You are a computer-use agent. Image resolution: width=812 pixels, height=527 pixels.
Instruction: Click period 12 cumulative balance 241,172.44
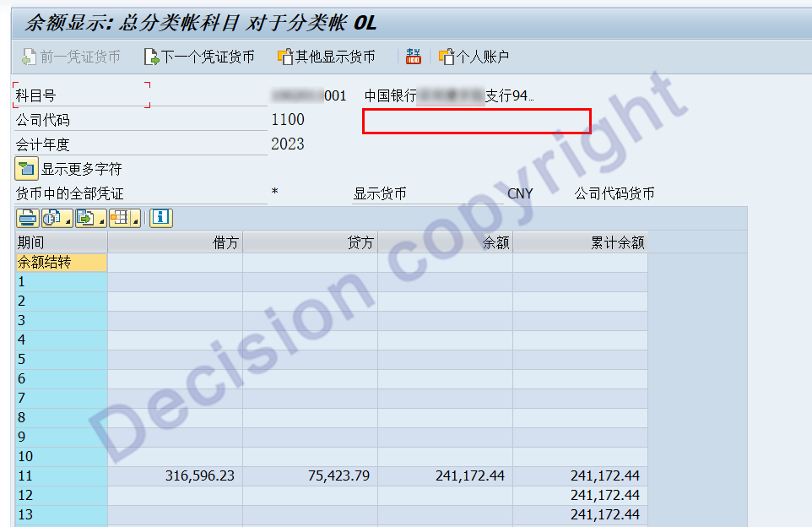click(605, 495)
